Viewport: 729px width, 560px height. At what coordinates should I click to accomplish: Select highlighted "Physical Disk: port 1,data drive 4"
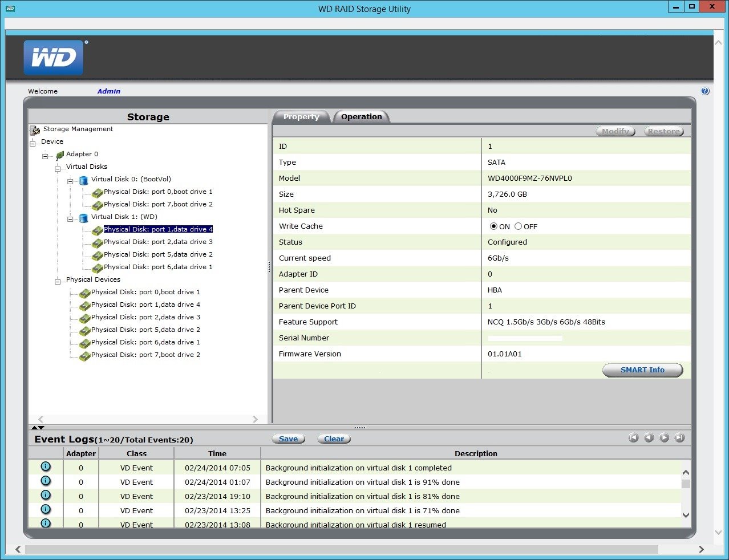[x=158, y=229]
